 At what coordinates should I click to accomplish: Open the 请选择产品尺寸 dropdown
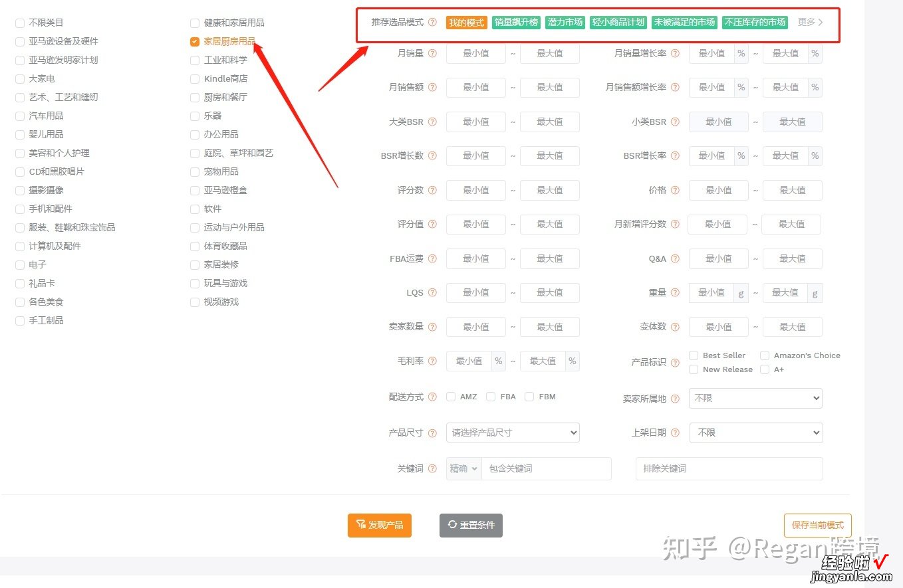[x=513, y=433]
